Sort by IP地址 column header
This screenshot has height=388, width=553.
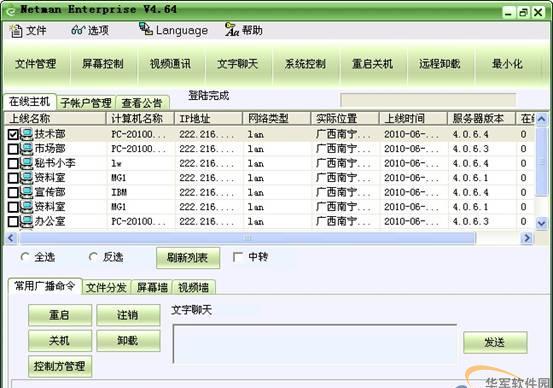pos(209,119)
